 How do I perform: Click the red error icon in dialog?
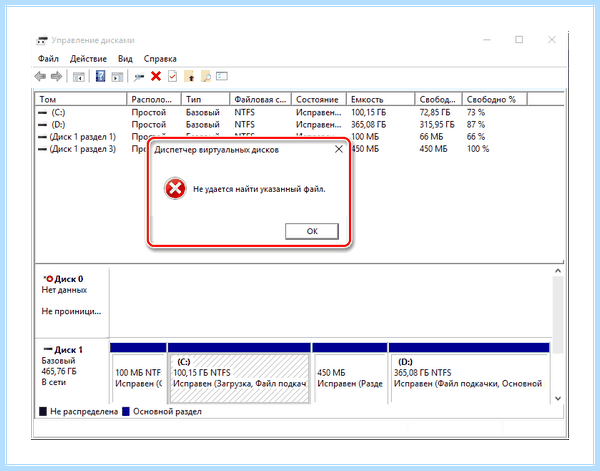pos(175,188)
